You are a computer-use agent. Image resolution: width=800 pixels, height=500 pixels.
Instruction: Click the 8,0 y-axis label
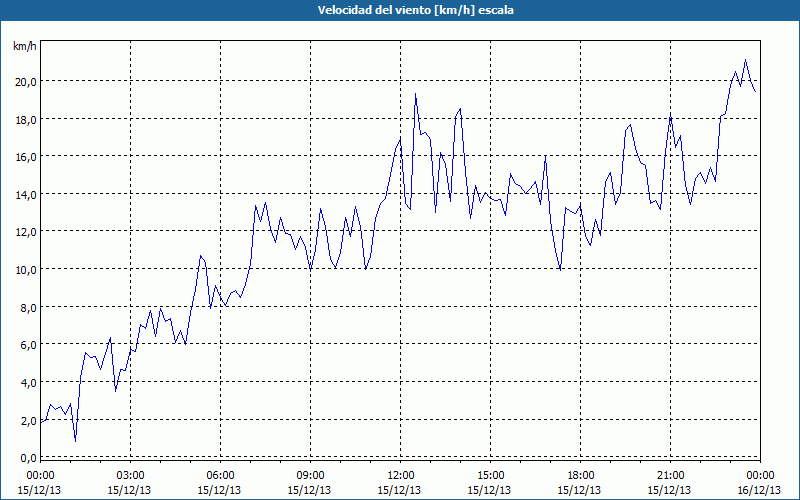[x=28, y=307]
